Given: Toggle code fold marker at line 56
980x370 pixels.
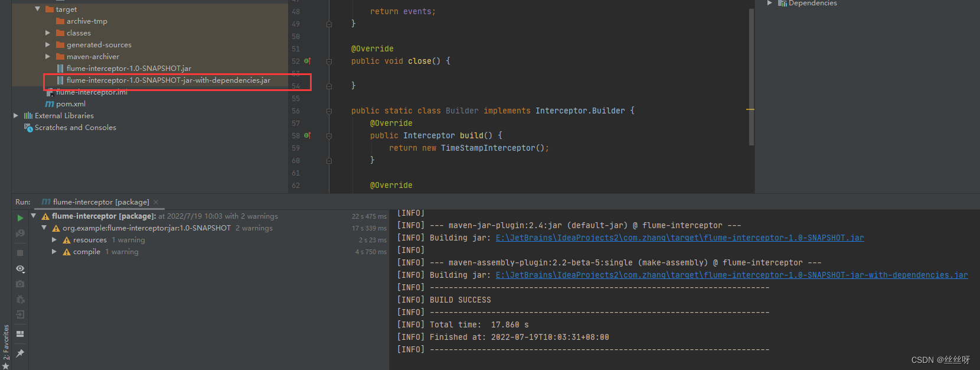Looking at the screenshot, I should tap(329, 111).
